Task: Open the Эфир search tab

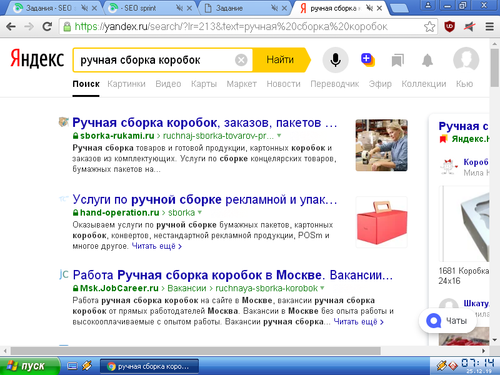Action: point(380,84)
